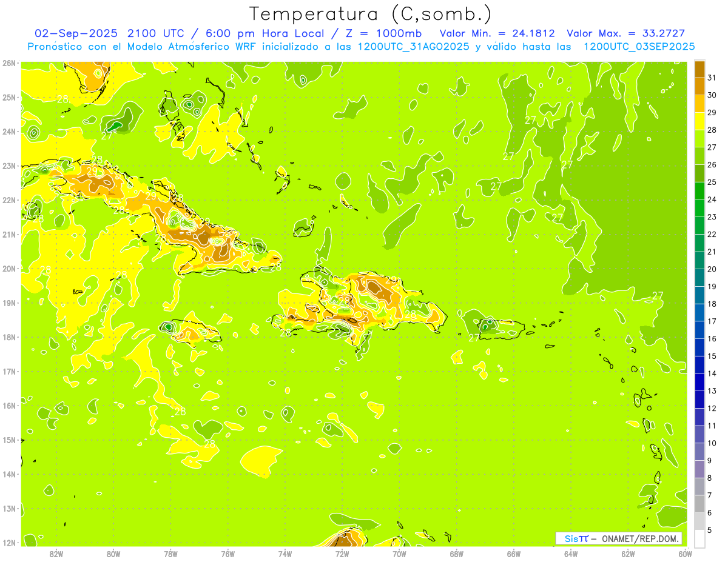728x562 pixels.
Task: Pick the purple swatch between 9 and 10
Action: 699,452
